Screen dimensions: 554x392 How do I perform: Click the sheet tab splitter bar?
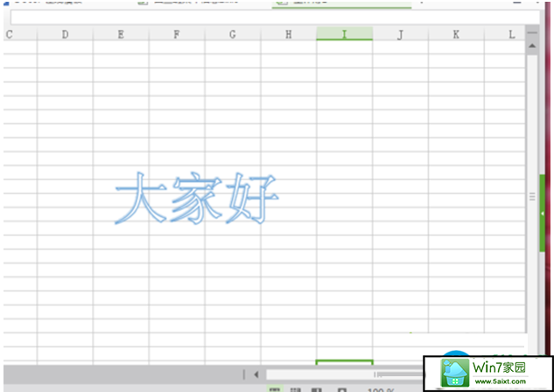coord(244,374)
